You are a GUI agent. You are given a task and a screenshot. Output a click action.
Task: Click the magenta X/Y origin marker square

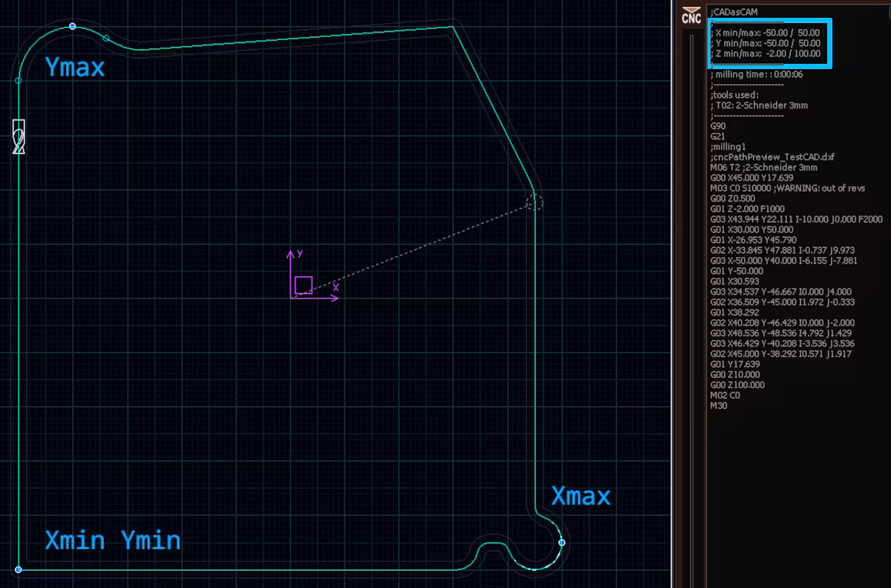(x=303, y=285)
